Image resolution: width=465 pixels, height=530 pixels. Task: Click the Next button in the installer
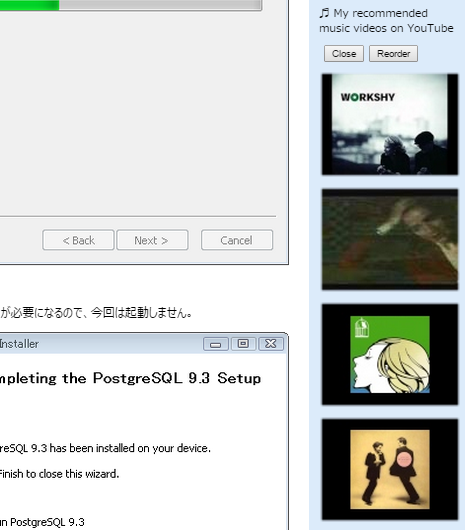[x=152, y=240]
